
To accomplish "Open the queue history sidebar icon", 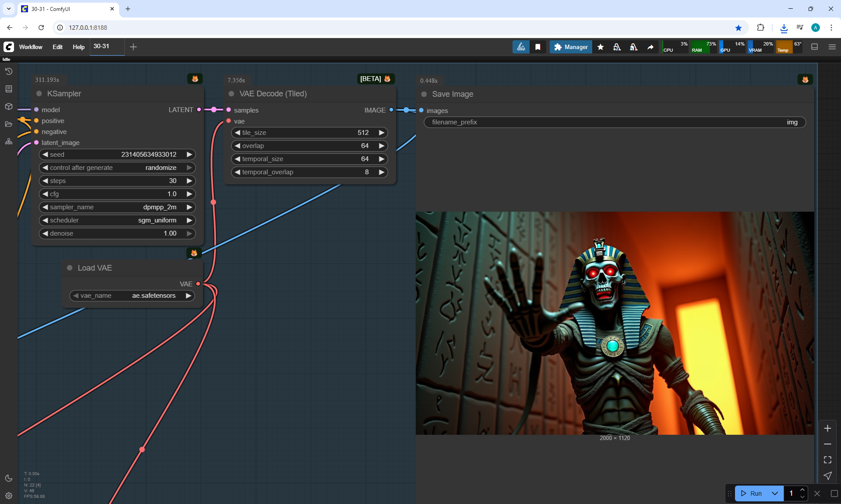I will tap(9, 71).
